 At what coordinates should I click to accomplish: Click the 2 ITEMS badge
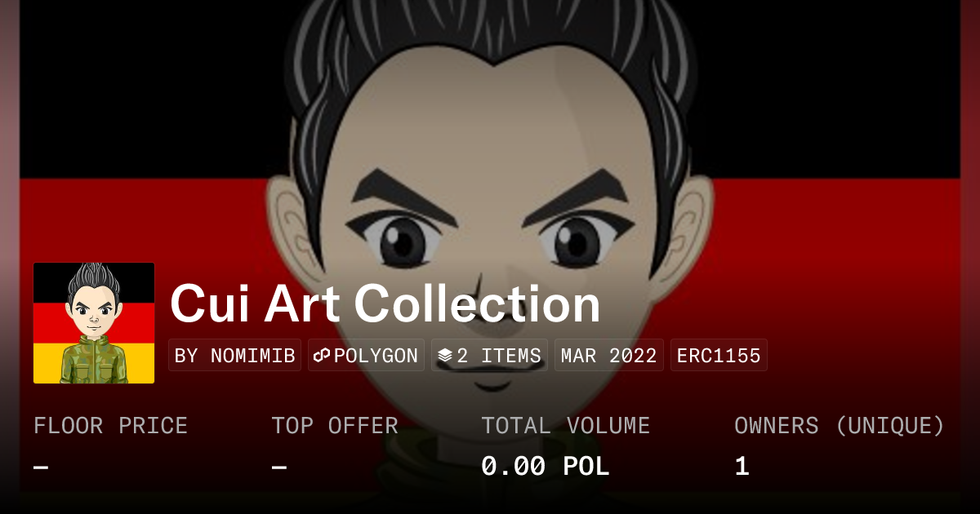(x=489, y=356)
